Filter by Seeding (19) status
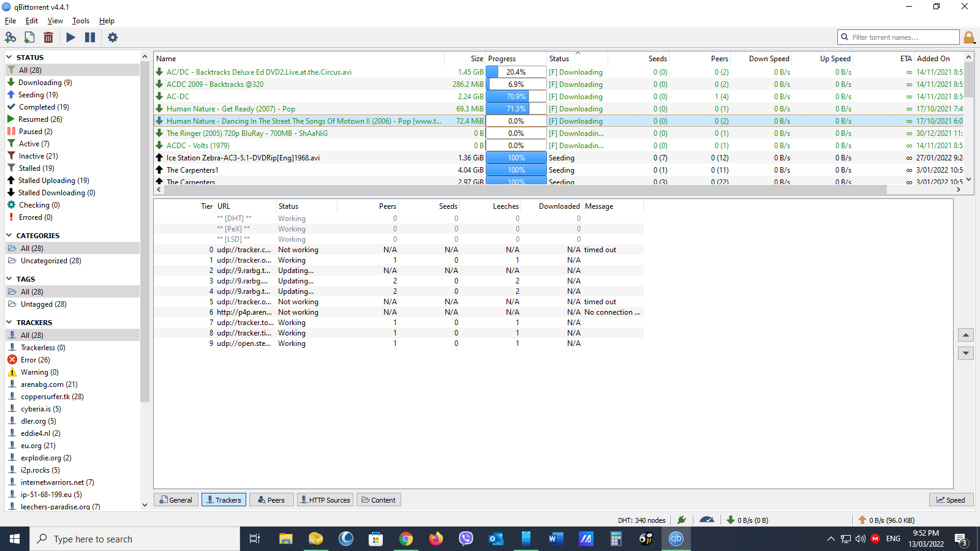The height and width of the screenshot is (551, 980). [73, 95]
